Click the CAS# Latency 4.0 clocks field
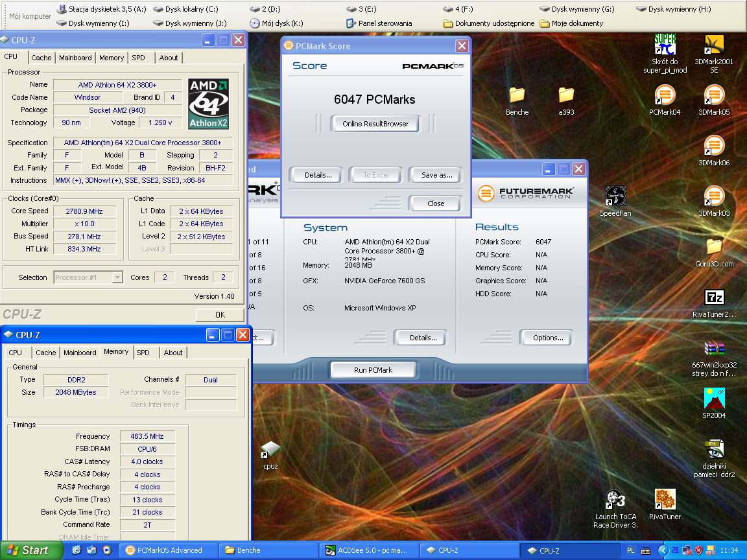 pyautogui.click(x=147, y=461)
